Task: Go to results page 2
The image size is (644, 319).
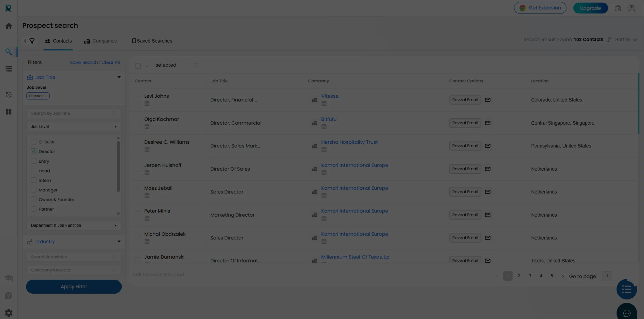Action: (519, 276)
